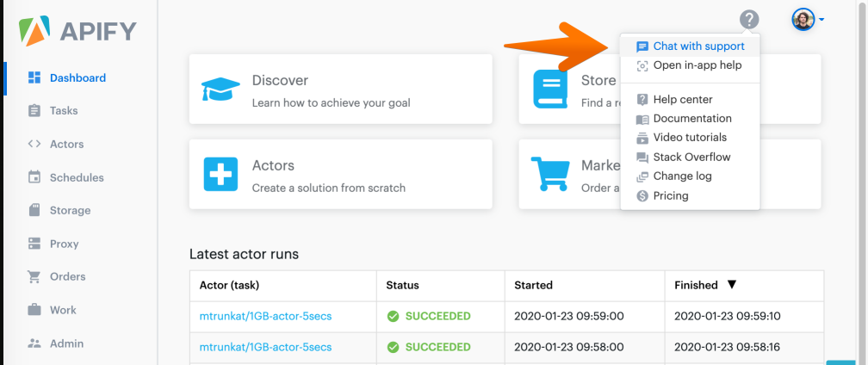Sort by Actor (task) column header

[229, 285]
